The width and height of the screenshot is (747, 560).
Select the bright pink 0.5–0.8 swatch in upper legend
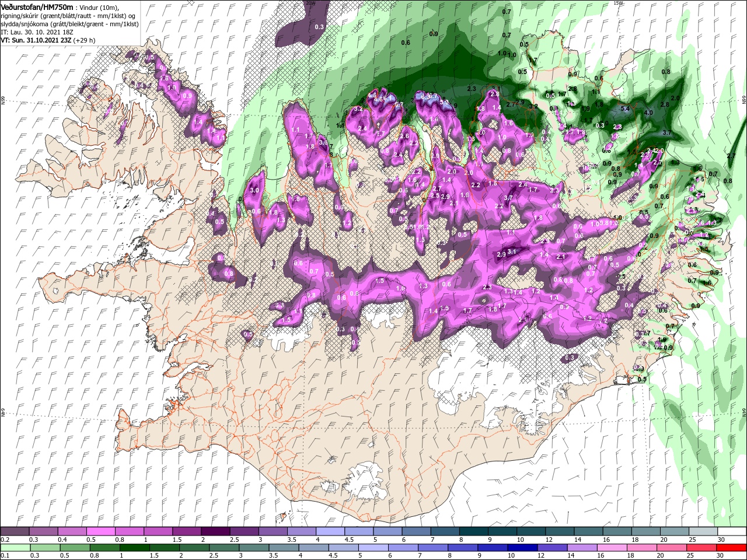tap(101, 531)
